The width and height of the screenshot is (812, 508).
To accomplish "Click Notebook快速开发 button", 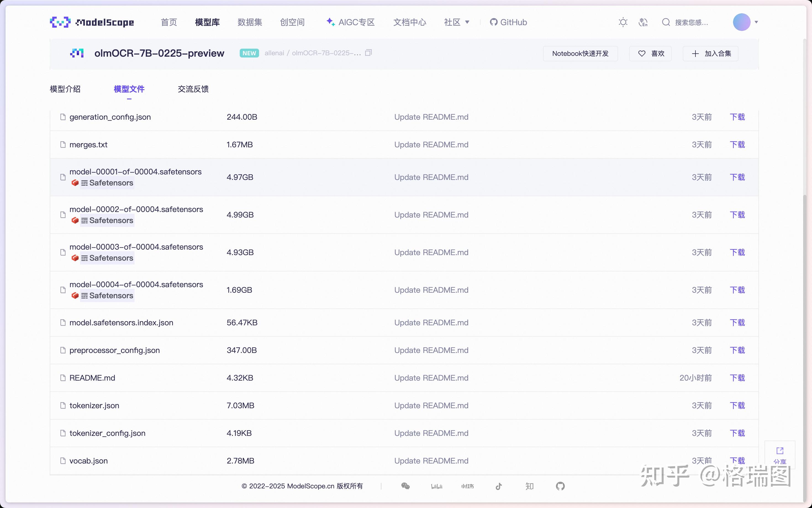I will click(x=580, y=53).
